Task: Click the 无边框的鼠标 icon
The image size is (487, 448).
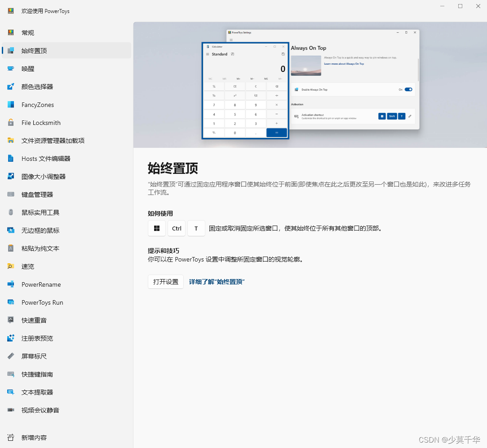Action: [11, 230]
